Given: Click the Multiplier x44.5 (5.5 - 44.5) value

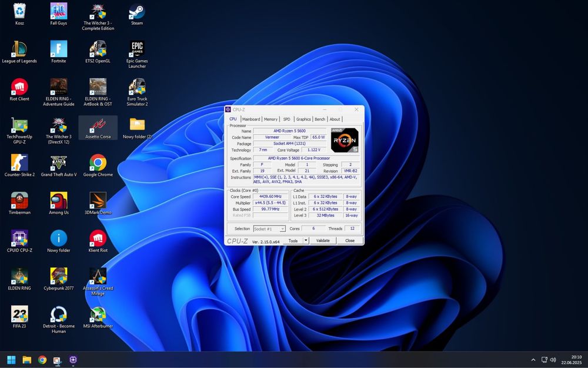Looking at the screenshot, I should click(270, 203).
